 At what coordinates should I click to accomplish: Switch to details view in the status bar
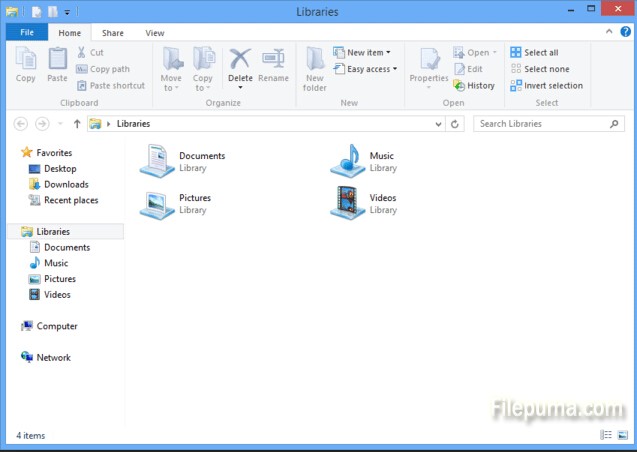607,436
